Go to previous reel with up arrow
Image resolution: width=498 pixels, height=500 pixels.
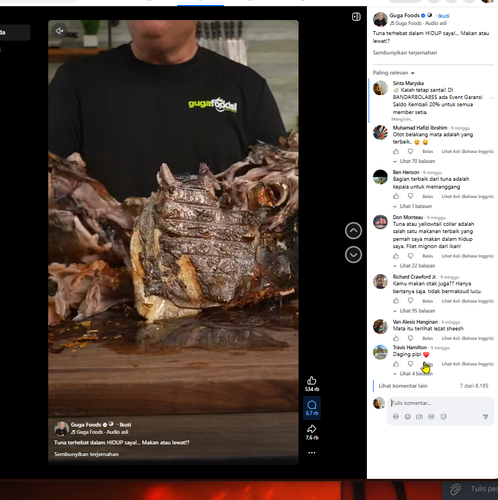click(x=353, y=231)
